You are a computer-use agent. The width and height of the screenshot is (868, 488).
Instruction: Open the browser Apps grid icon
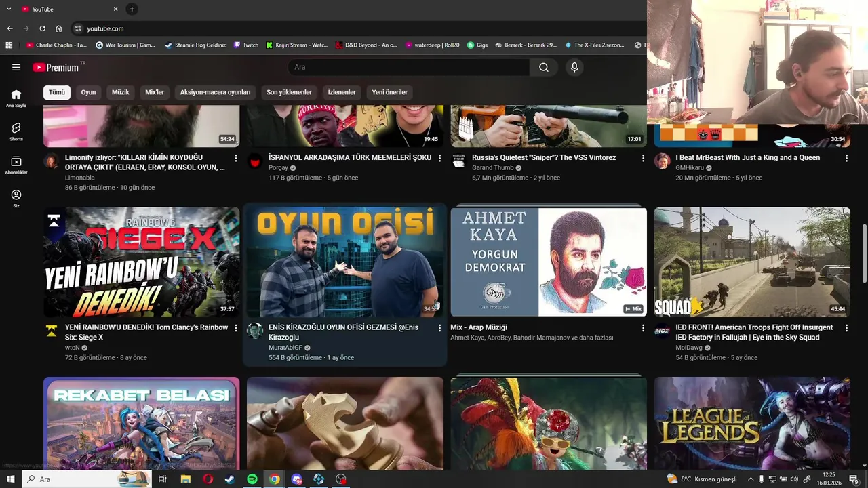9,45
